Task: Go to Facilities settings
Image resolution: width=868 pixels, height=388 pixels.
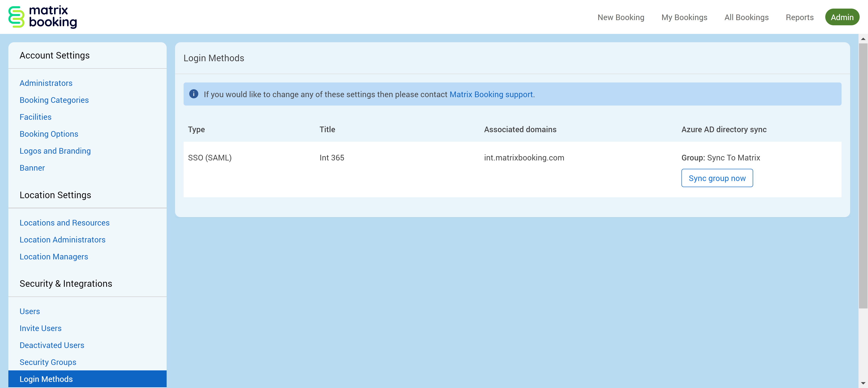Action: 35,117
